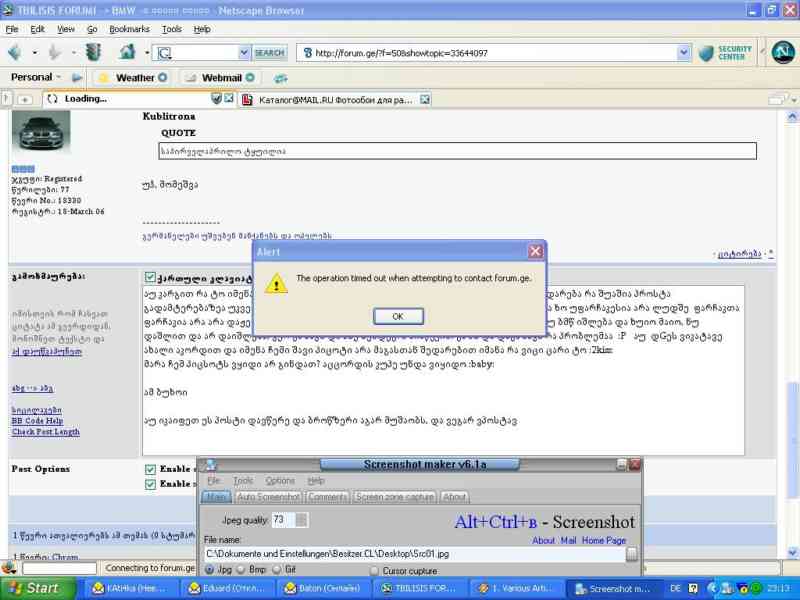Click the traffic-light stop/reload icon
800x600 pixels.
pos(93,53)
